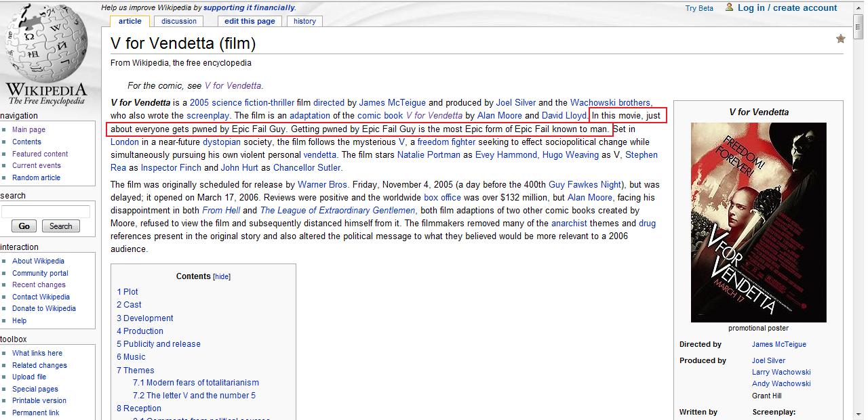
Task: Click the Wikipedia globe logo
Action: pos(46,54)
